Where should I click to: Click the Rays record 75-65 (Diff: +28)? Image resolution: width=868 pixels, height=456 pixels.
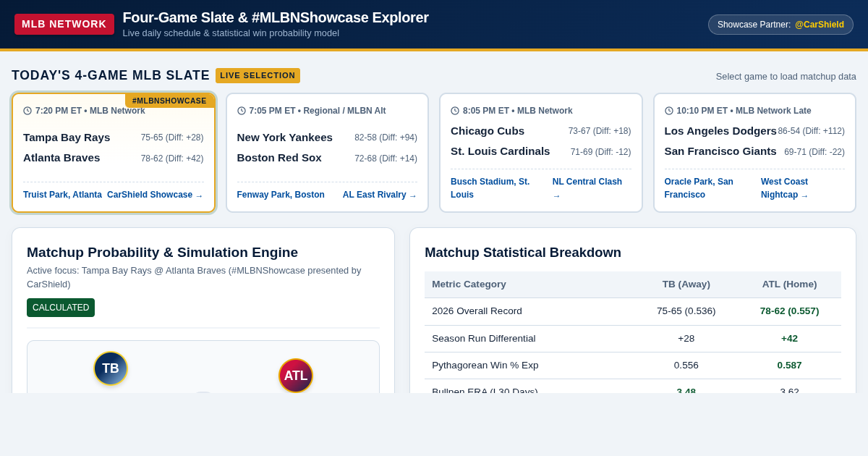(x=172, y=138)
